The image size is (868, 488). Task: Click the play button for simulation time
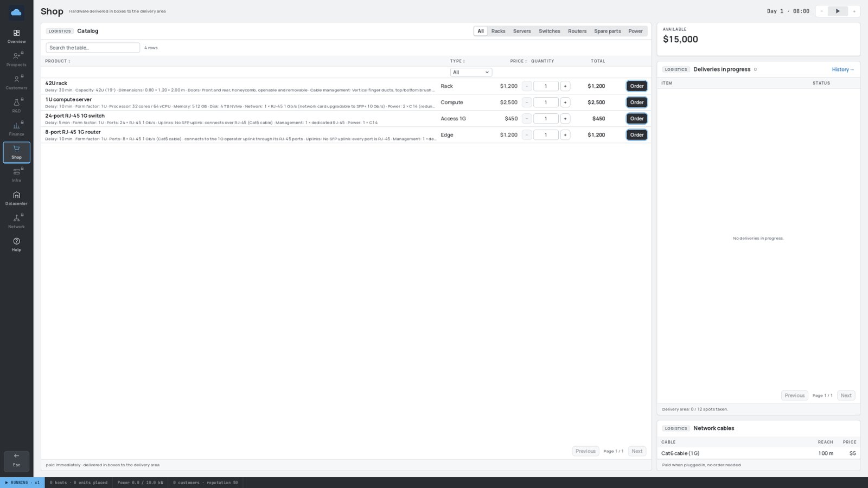(838, 11)
